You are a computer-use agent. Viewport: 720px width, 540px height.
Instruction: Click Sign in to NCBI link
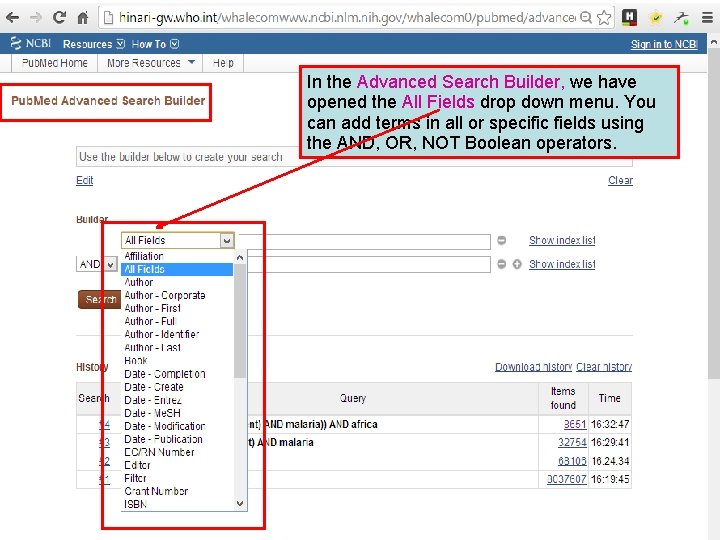coord(664,44)
